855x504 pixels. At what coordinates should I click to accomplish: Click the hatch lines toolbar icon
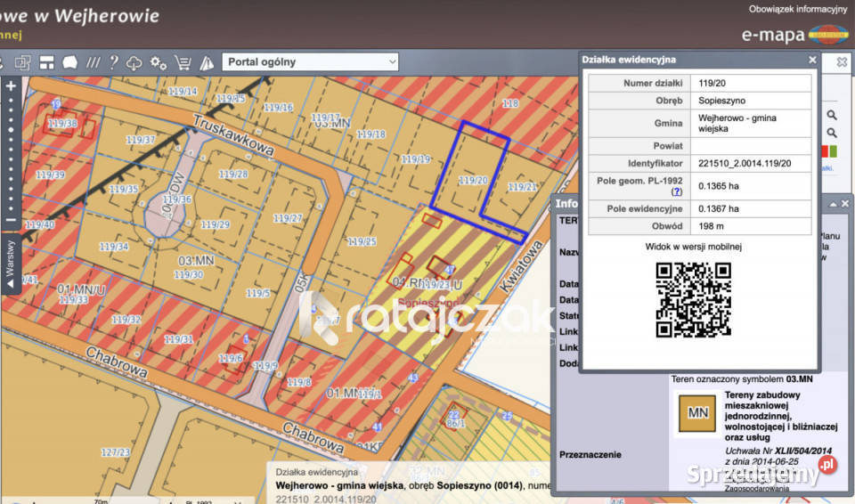coord(93,62)
